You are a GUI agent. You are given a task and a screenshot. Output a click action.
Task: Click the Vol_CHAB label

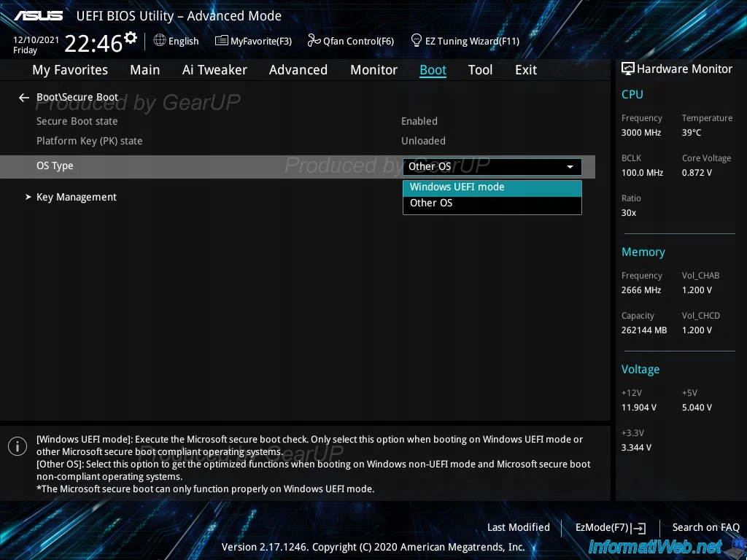pyautogui.click(x=700, y=276)
